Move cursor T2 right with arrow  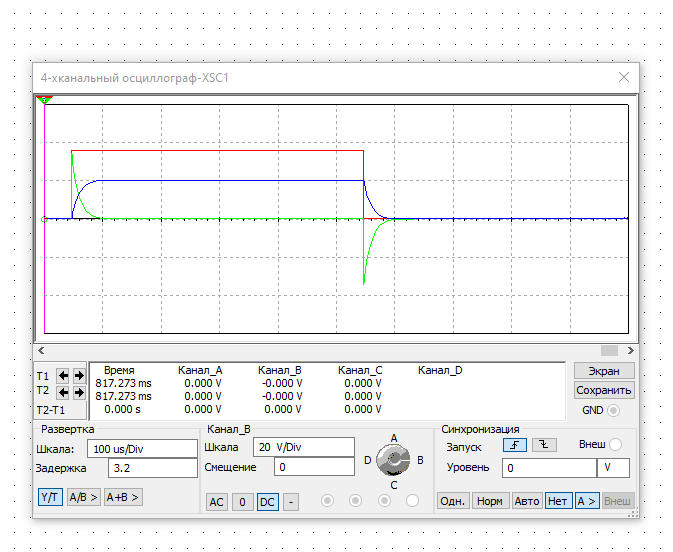[79, 392]
